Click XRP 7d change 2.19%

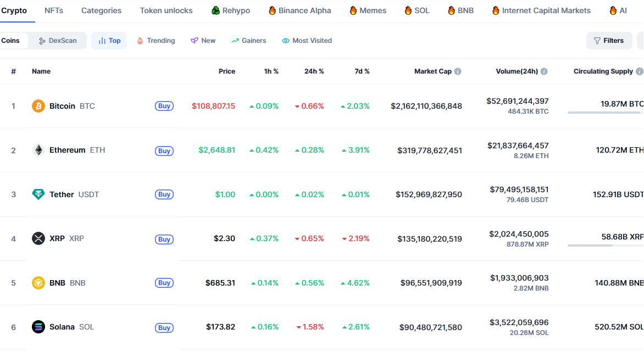(x=356, y=238)
